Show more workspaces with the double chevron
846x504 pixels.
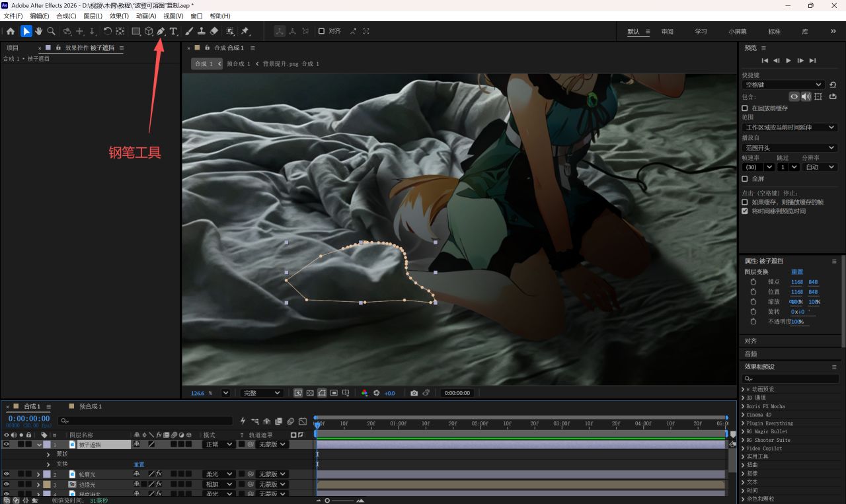click(833, 32)
